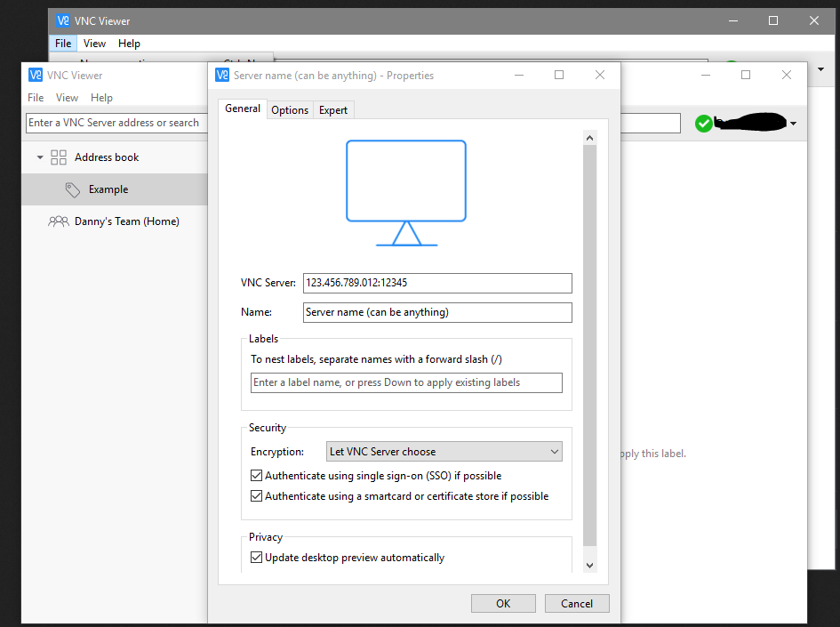Open View menu in back VNC Viewer window
840x627 pixels.
[94, 44]
